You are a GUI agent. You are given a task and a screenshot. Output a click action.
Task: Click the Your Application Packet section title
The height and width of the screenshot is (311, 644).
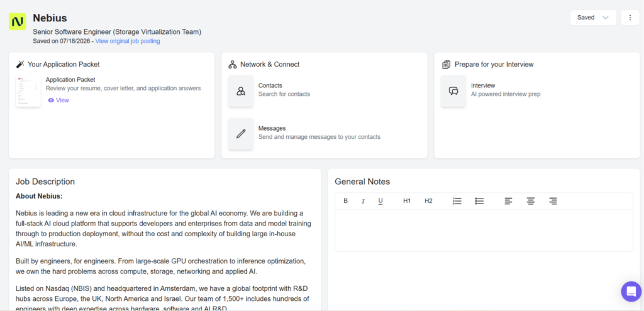tap(64, 65)
